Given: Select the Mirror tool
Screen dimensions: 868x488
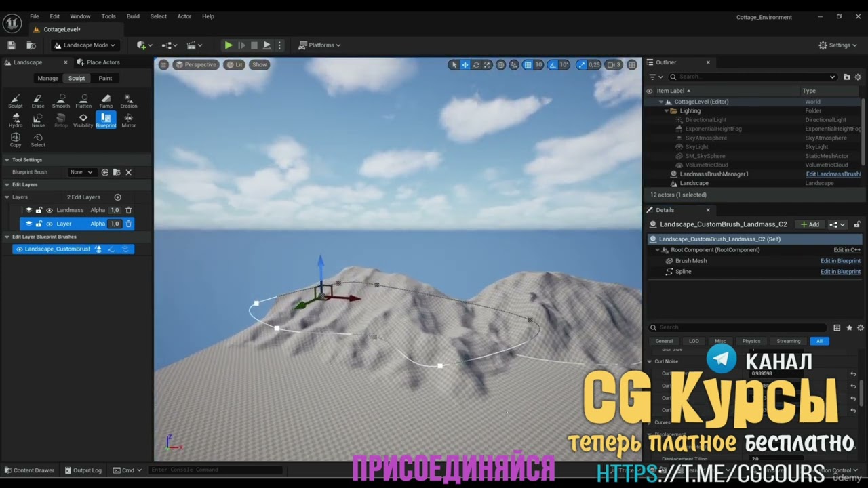Looking at the screenshot, I should click(x=129, y=121).
